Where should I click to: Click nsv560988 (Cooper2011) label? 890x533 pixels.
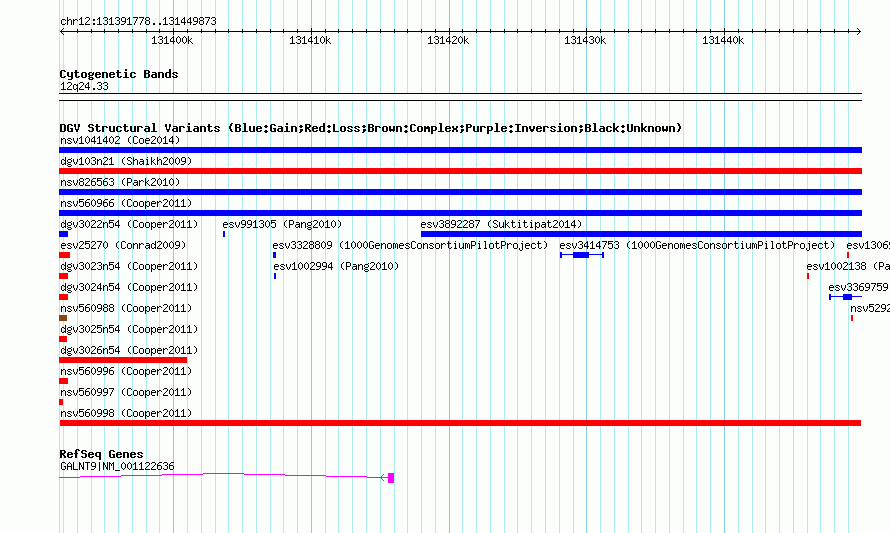[x=126, y=308]
